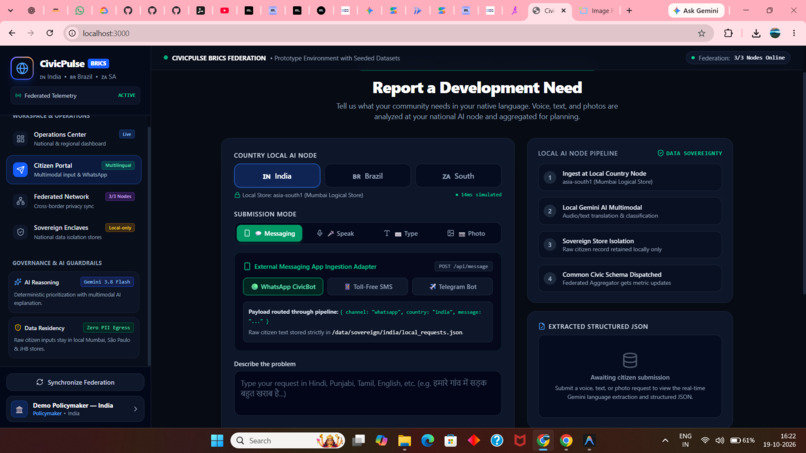
Task: Switch to Type submission mode
Action: click(x=401, y=233)
